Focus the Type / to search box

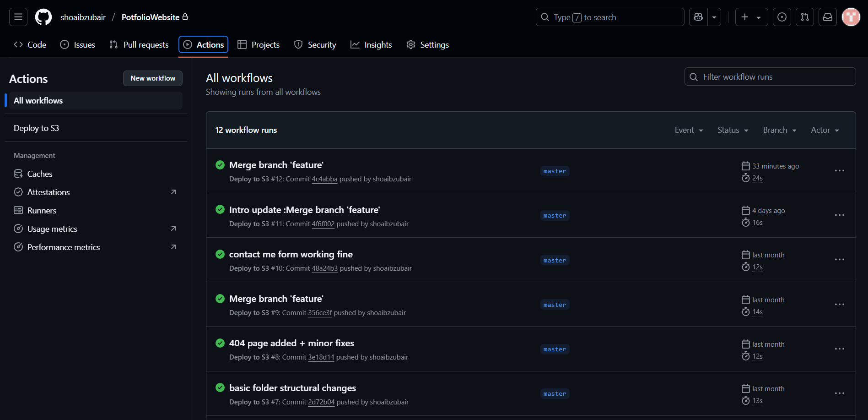click(610, 17)
